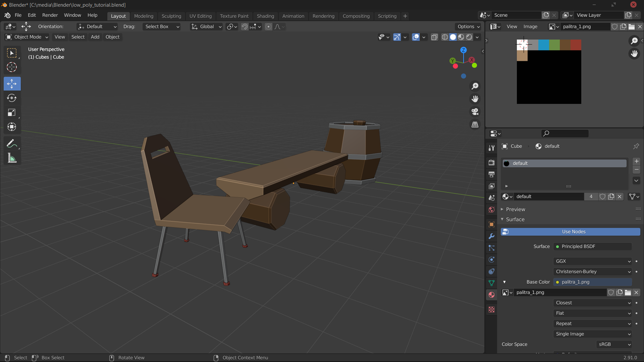Image resolution: width=644 pixels, height=362 pixels.
Task: Open the Object properties tab
Action: click(x=491, y=224)
